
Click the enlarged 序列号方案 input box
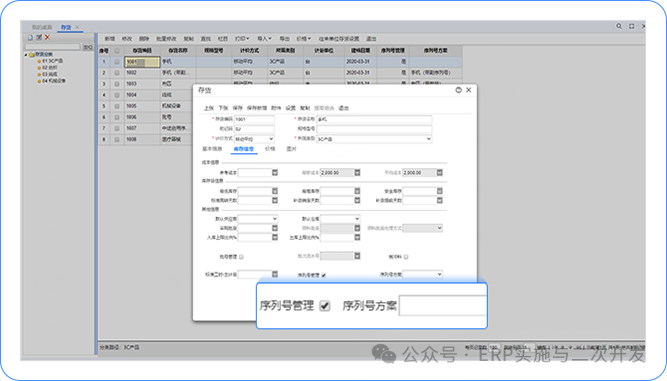point(442,306)
